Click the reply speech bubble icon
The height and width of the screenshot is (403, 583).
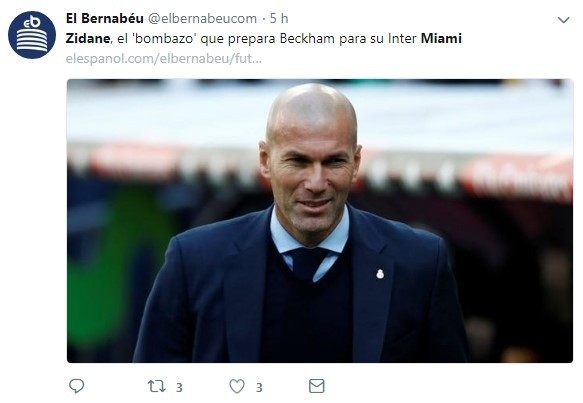[x=77, y=386]
